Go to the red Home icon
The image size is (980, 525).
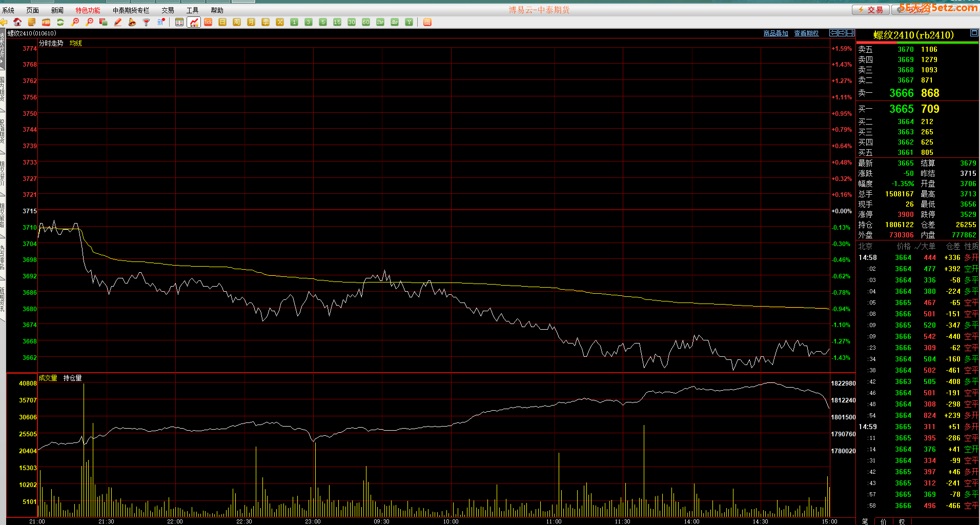(17, 22)
